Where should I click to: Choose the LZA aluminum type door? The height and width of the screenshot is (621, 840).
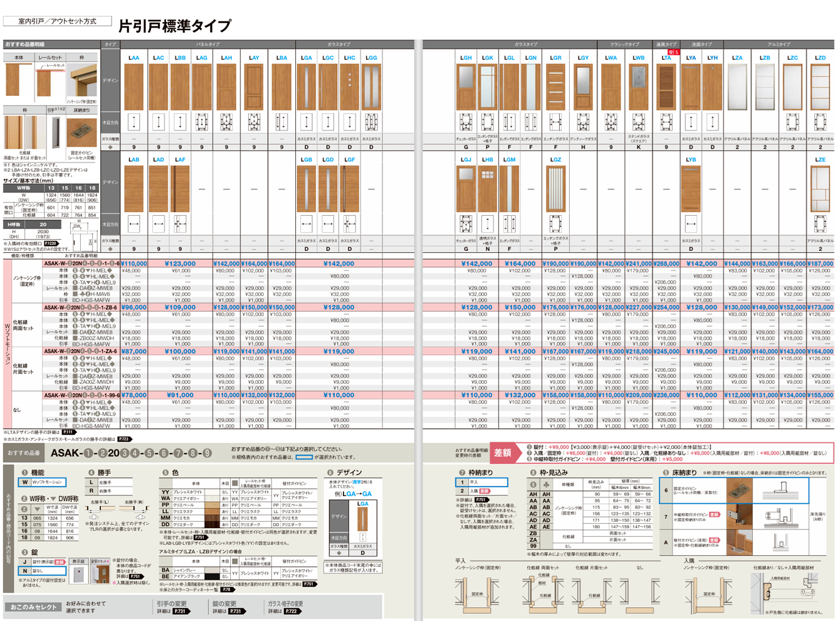[x=737, y=86]
